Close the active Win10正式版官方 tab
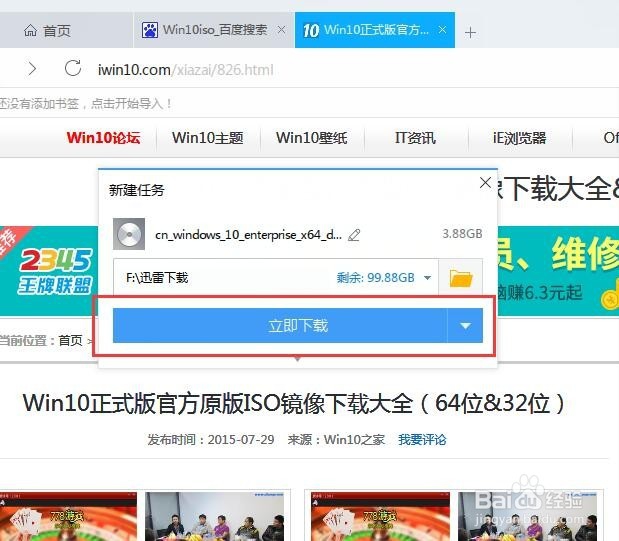 (443, 30)
